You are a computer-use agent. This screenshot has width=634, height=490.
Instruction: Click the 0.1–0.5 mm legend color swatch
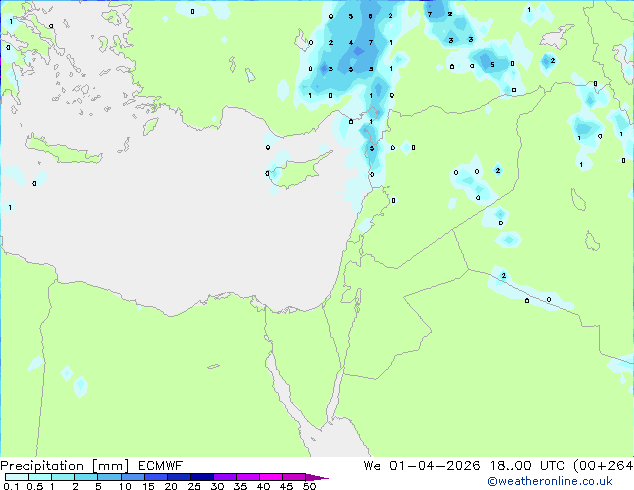point(17,477)
